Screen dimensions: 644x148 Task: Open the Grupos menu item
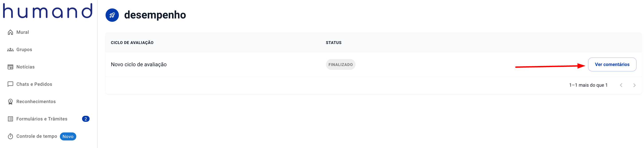point(24,50)
